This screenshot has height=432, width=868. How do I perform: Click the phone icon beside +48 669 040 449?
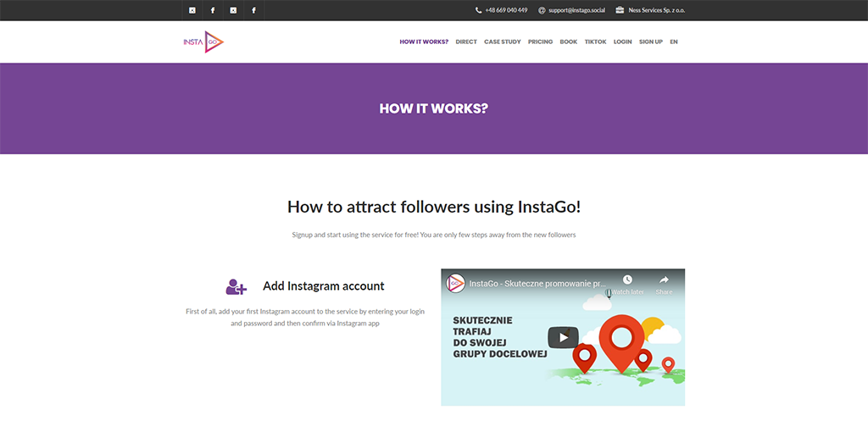[x=478, y=10]
